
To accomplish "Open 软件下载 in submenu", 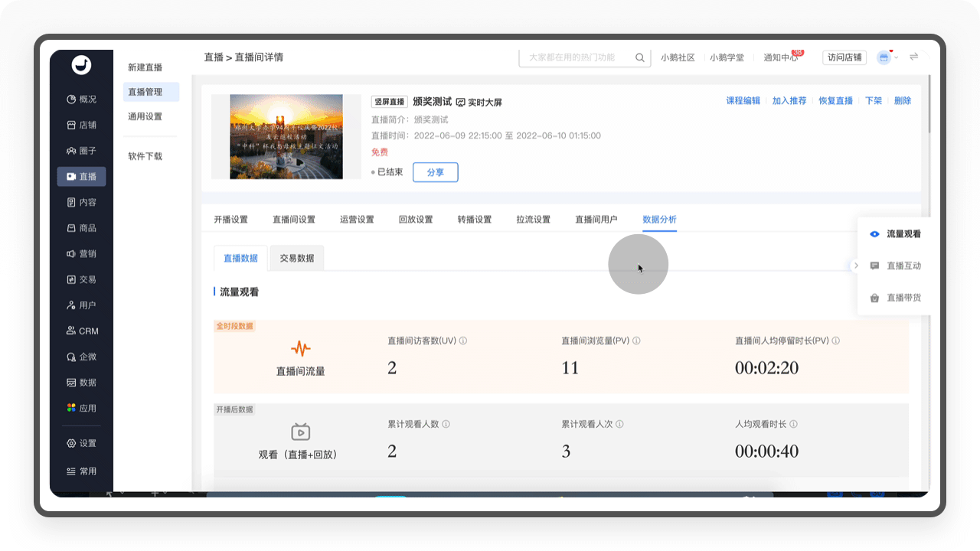I will pyautogui.click(x=145, y=156).
